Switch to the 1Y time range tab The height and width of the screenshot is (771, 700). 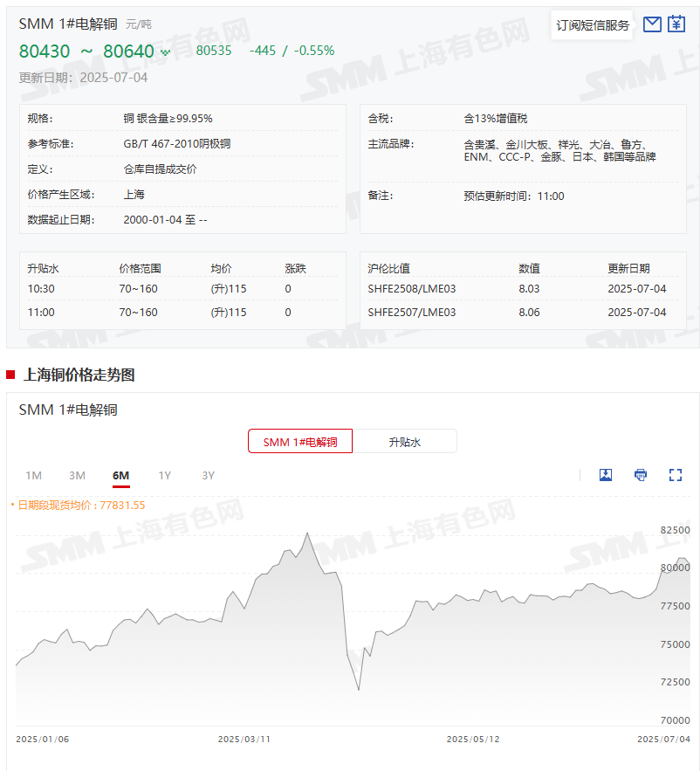coord(164,475)
